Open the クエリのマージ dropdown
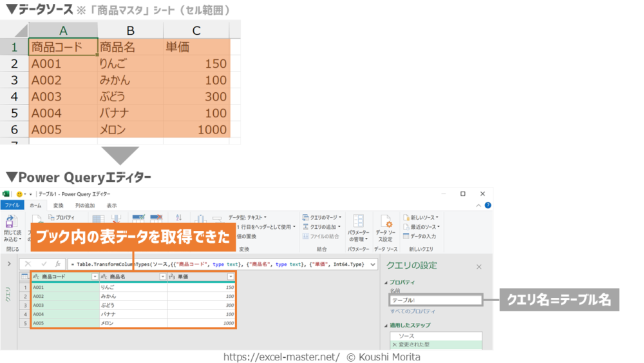This screenshot has height=363, width=644. (x=321, y=218)
